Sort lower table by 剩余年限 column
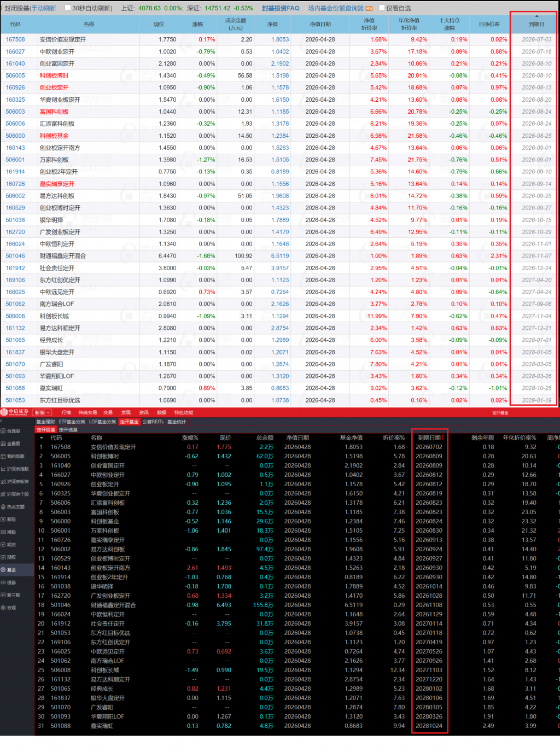The height and width of the screenshot is (752, 560). (483, 438)
